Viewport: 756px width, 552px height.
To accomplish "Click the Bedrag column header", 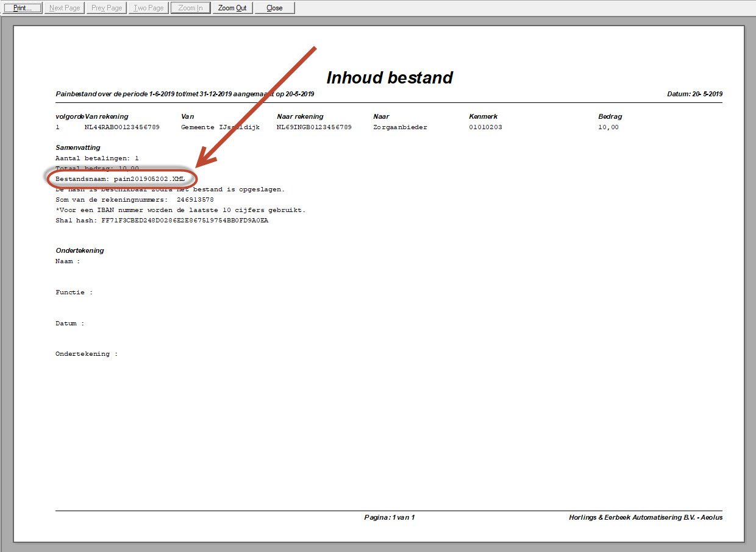I will [610, 116].
